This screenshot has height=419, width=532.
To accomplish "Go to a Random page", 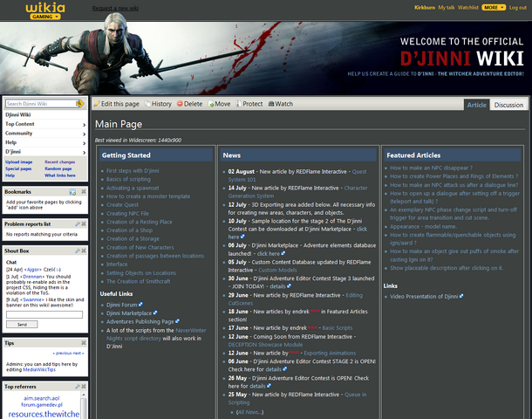I will [x=58, y=168].
